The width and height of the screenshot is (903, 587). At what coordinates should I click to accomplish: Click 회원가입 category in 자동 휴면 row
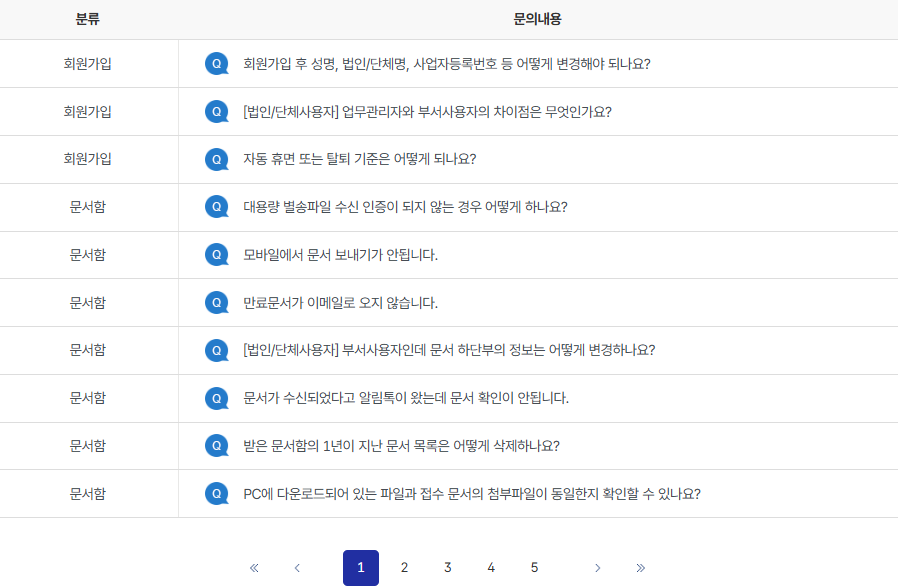point(88,160)
